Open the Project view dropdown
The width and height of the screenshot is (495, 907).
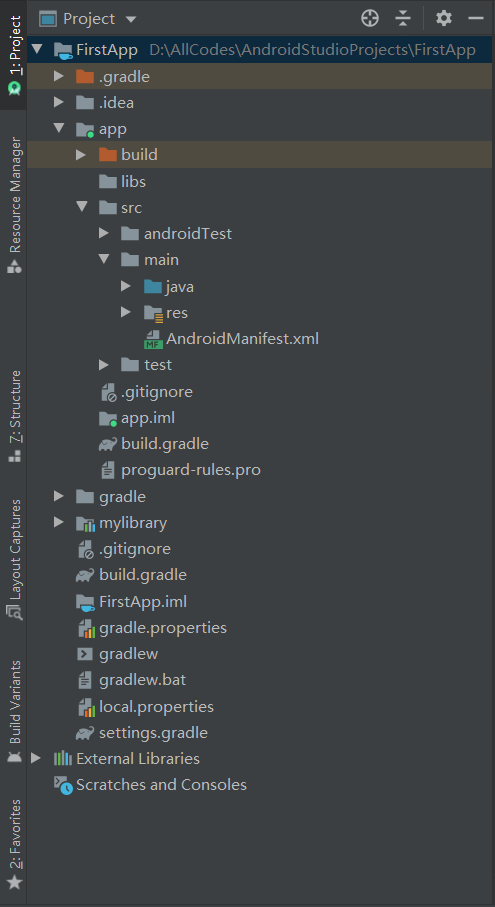(88, 19)
